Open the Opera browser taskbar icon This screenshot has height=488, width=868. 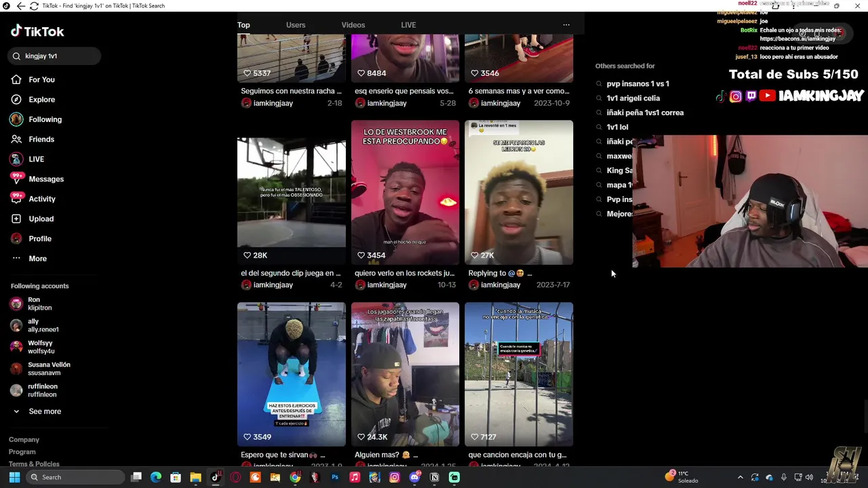point(235,477)
